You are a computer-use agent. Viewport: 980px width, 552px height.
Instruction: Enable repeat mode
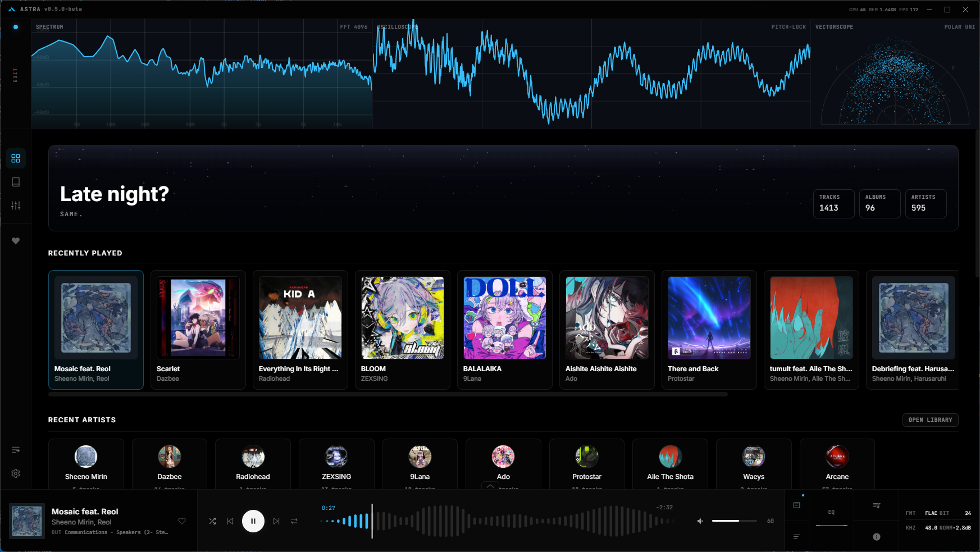coord(294,521)
